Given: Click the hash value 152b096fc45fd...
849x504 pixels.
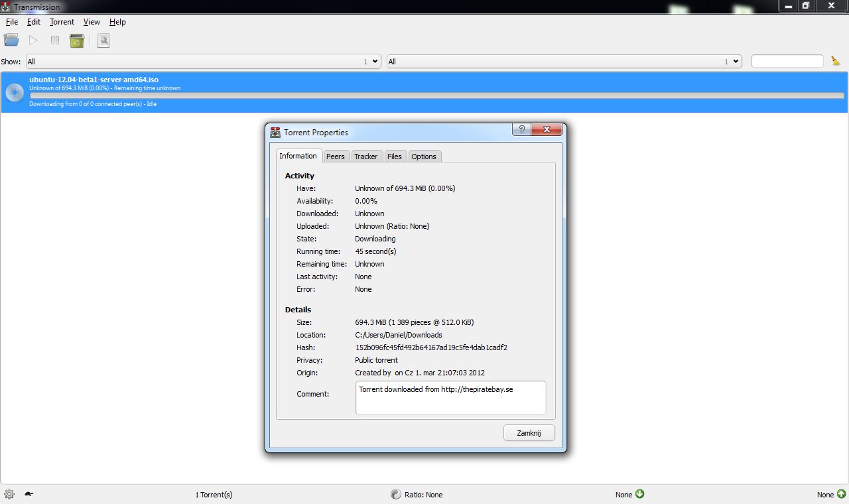Looking at the screenshot, I should coord(431,347).
